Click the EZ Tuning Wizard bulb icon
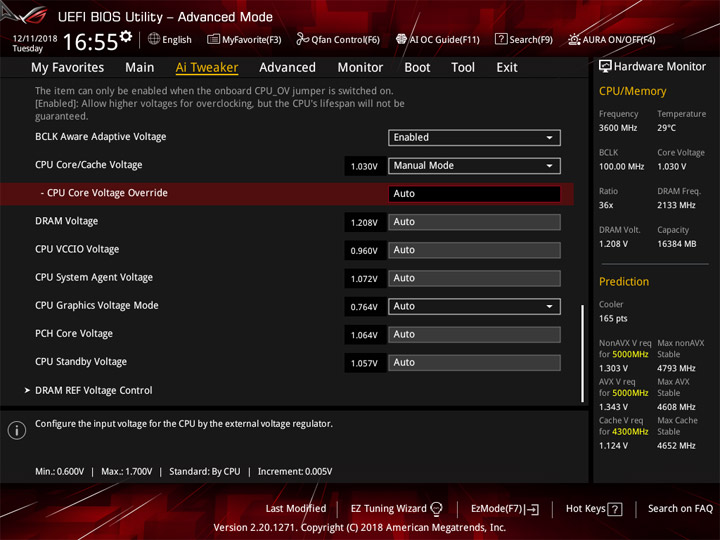Viewport: 720px width, 540px height. [436, 509]
